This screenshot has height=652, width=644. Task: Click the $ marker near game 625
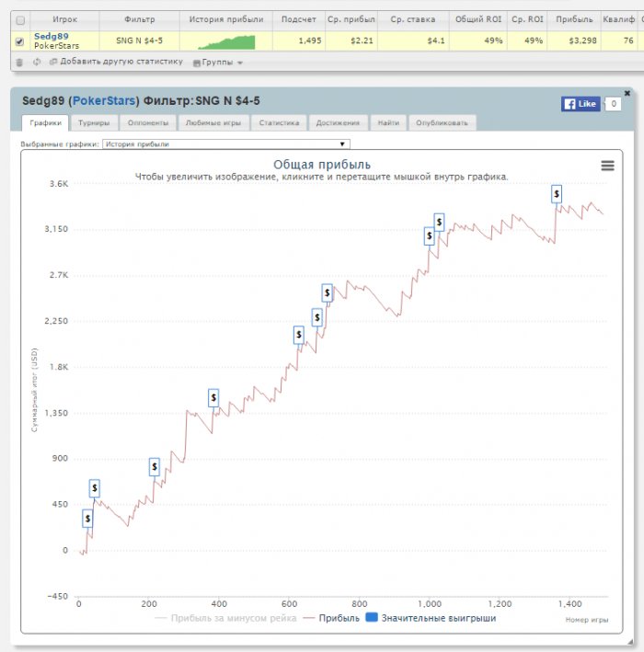point(299,335)
